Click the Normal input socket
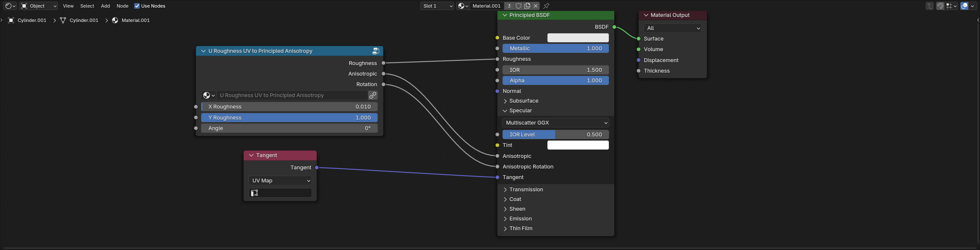980x250 pixels. 498,91
